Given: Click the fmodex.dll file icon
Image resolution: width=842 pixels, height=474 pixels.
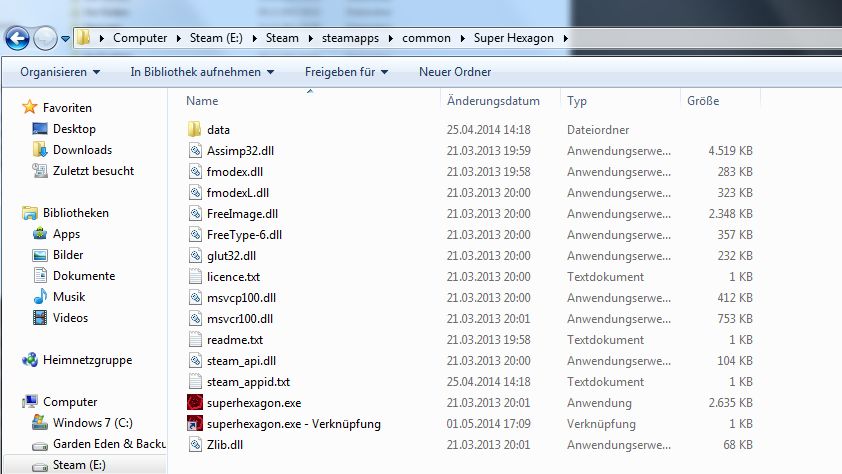Looking at the screenshot, I should (195, 171).
